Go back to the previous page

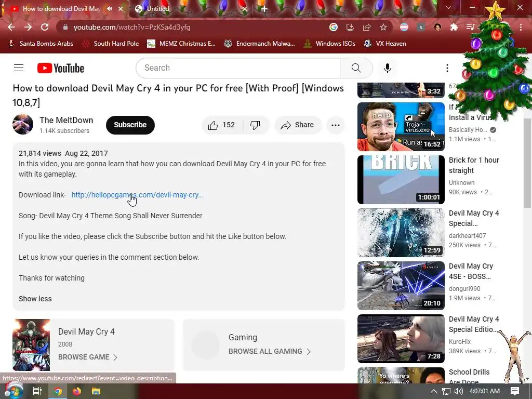[x=11, y=27]
